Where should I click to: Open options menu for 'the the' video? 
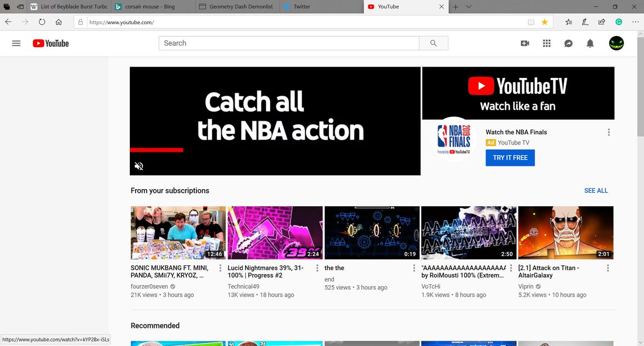pos(414,268)
